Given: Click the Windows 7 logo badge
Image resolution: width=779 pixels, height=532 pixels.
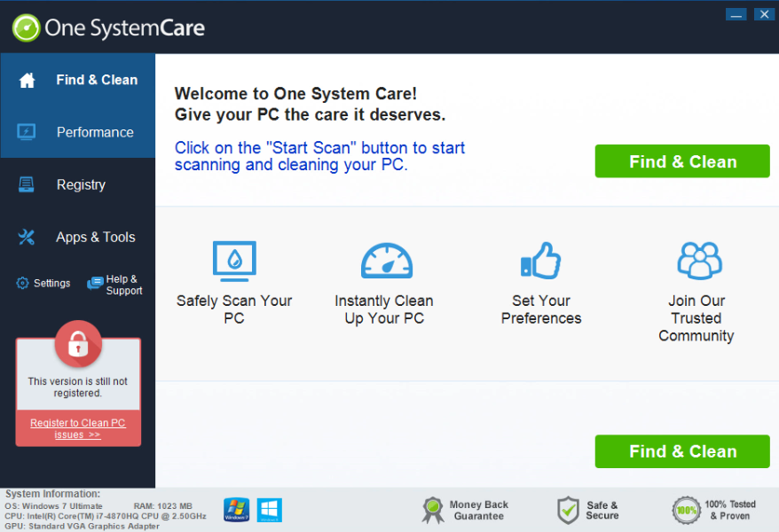Looking at the screenshot, I should click(x=236, y=510).
